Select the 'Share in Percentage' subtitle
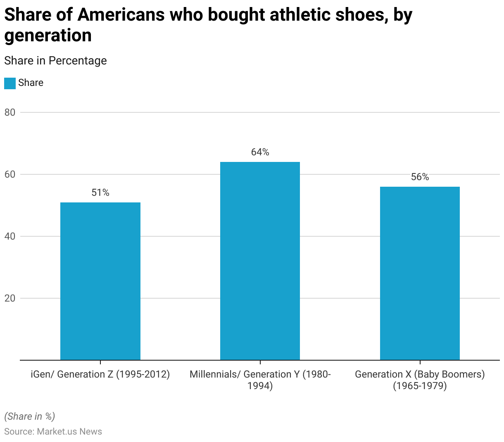 (x=55, y=61)
